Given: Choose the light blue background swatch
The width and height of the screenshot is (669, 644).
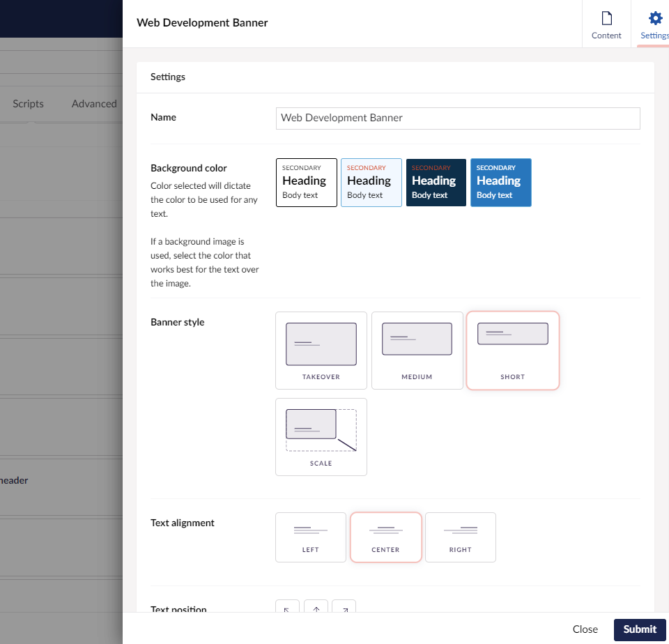Looking at the screenshot, I should pos(371,182).
